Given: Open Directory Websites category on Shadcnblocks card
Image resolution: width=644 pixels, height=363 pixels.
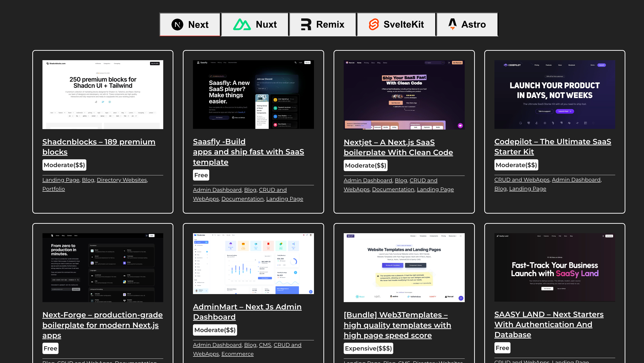Looking at the screenshot, I should pyautogui.click(x=122, y=180).
